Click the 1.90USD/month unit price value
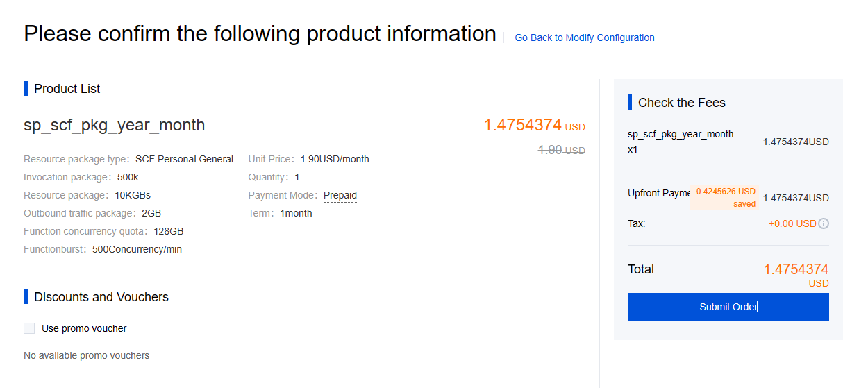The width and height of the screenshot is (868, 388). (335, 159)
